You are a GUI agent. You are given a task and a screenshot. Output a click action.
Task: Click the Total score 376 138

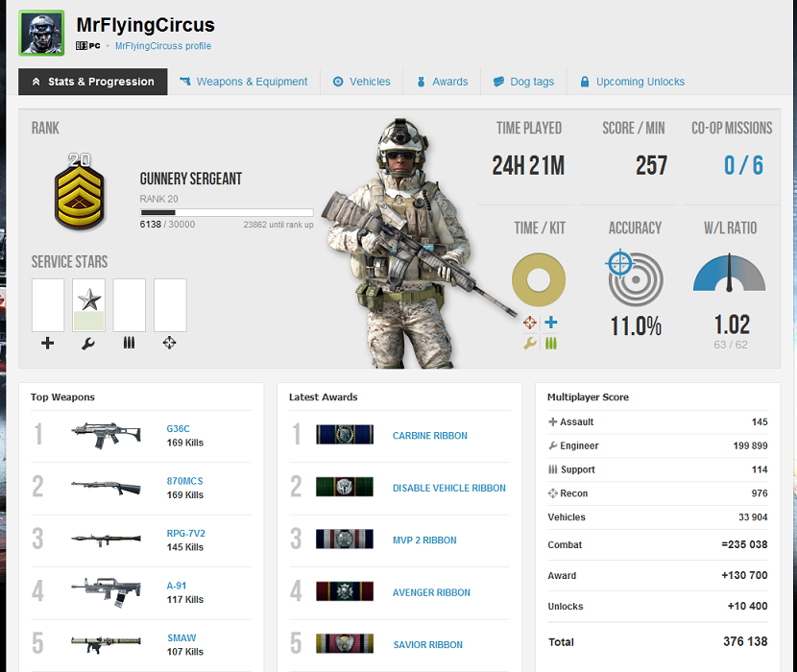pyautogui.click(x=745, y=641)
